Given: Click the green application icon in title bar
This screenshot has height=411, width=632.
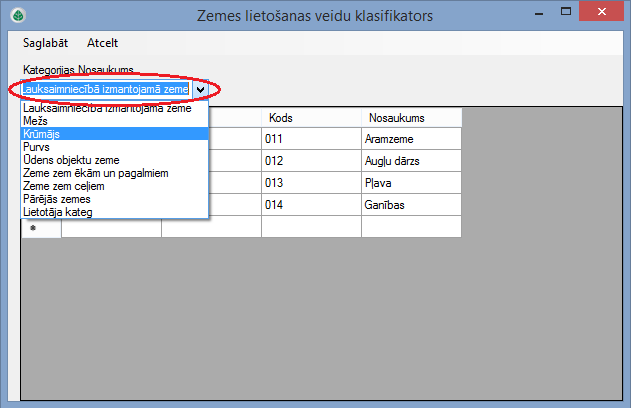Looking at the screenshot, I should pos(18,15).
